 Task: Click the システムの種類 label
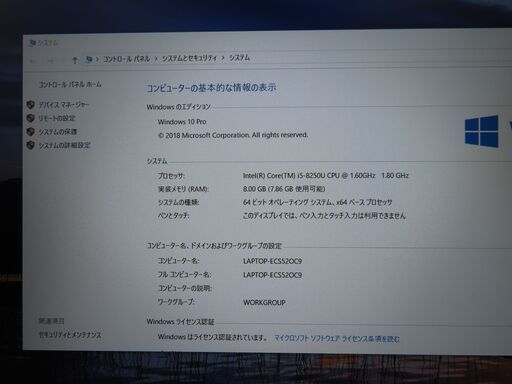coord(178,202)
